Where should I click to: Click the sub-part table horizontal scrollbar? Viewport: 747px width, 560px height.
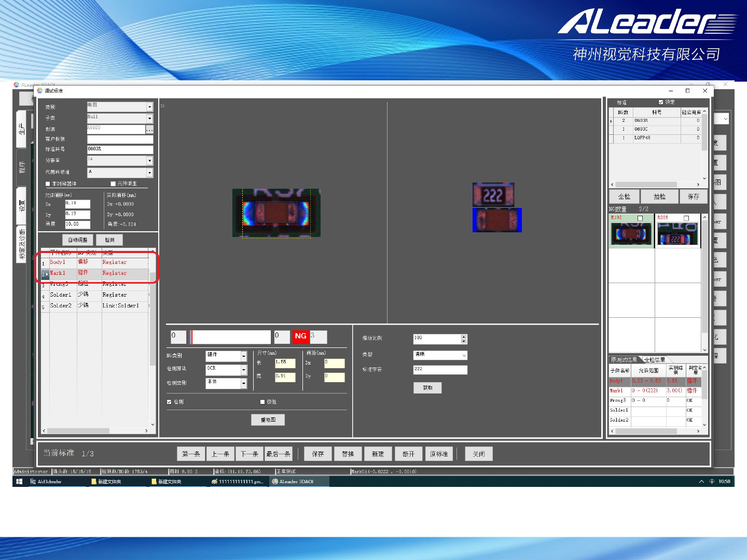coord(96,430)
